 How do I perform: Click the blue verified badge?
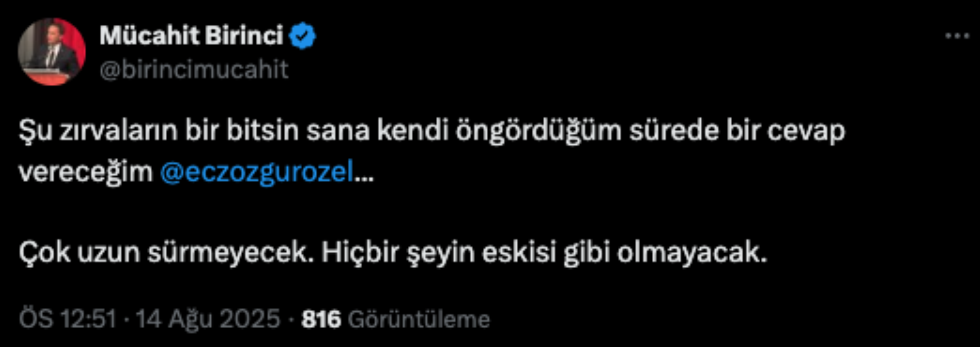302,36
